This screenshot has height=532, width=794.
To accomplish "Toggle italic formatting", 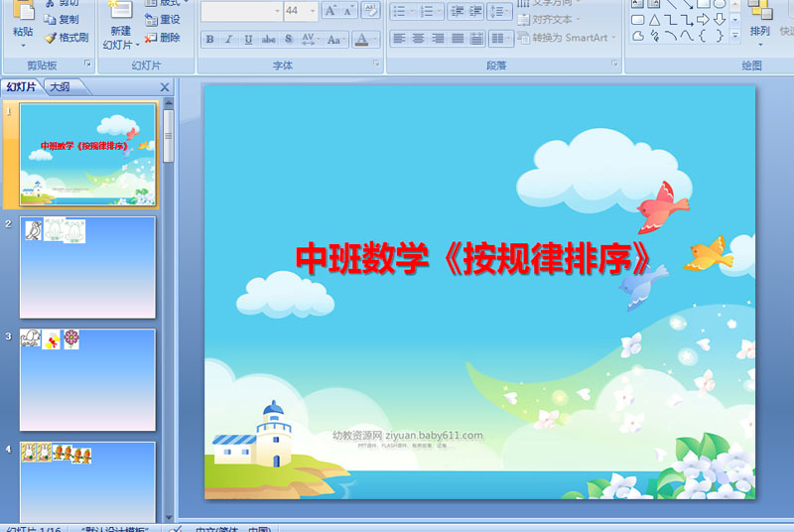I will (229, 39).
